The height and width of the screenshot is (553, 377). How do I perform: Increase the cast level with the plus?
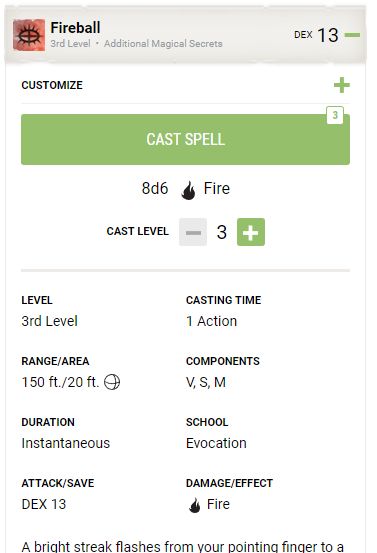pos(251,232)
